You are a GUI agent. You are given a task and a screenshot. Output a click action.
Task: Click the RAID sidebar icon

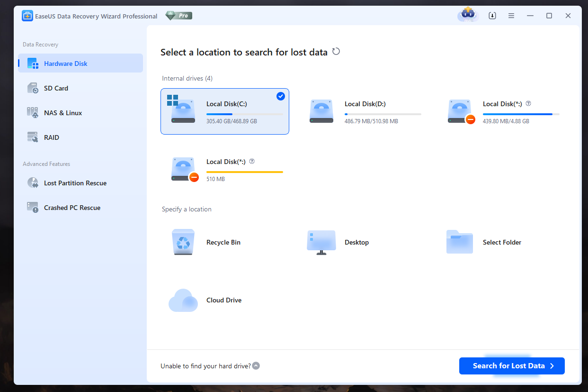33,137
